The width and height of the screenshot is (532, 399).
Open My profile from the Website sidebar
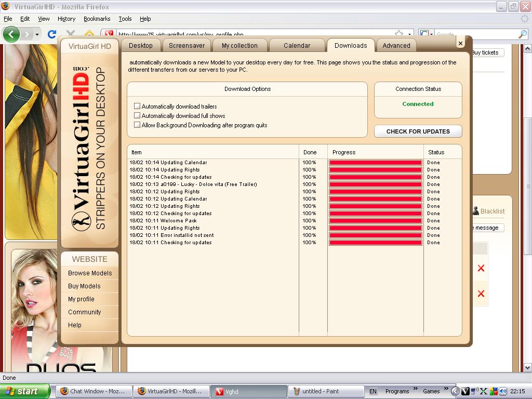point(81,299)
